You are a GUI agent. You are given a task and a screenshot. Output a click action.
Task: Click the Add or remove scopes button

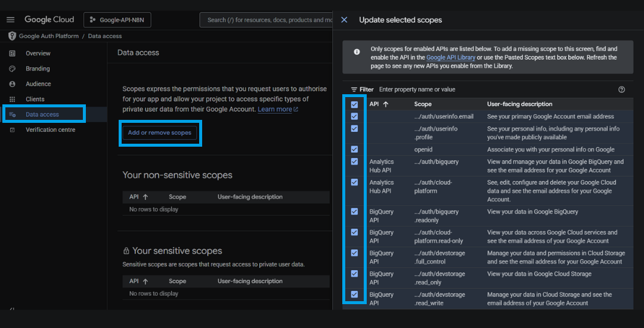160,132
